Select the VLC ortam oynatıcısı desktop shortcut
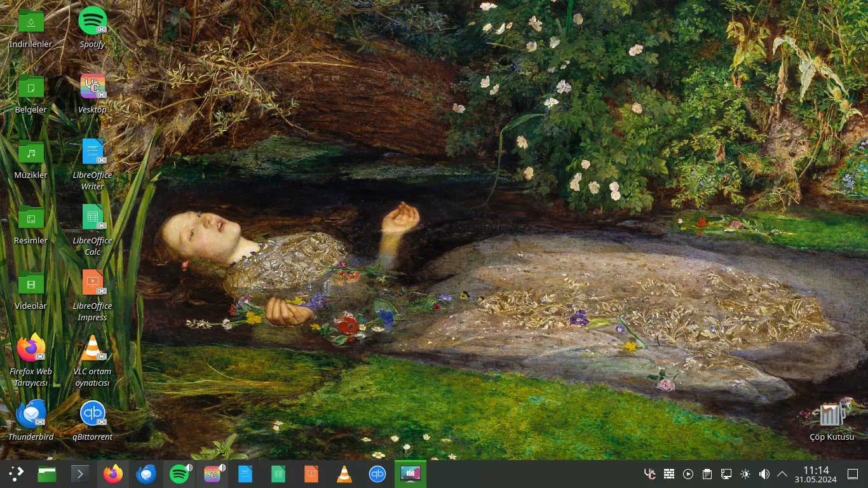This screenshot has width=868, height=488. pos(93,361)
